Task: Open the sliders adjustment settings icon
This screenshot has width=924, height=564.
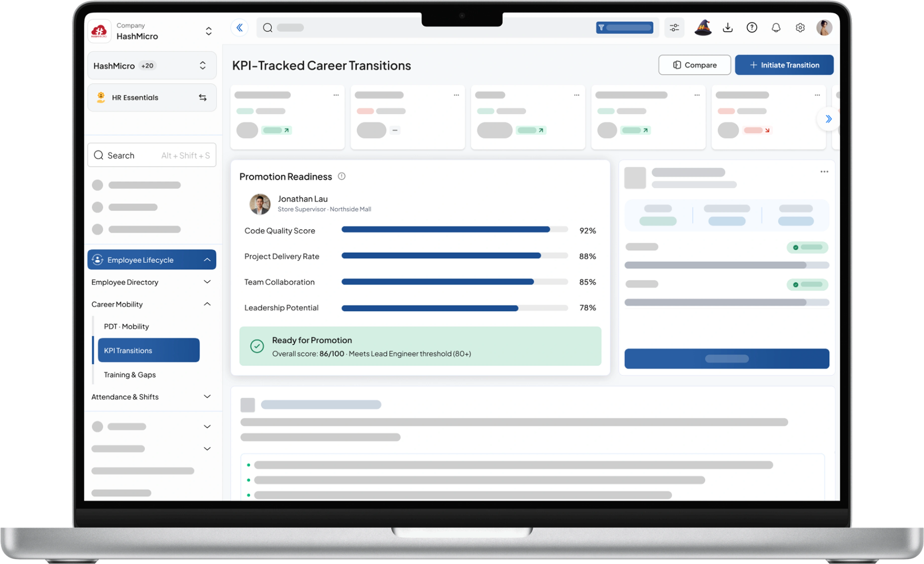Action: click(674, 27)
